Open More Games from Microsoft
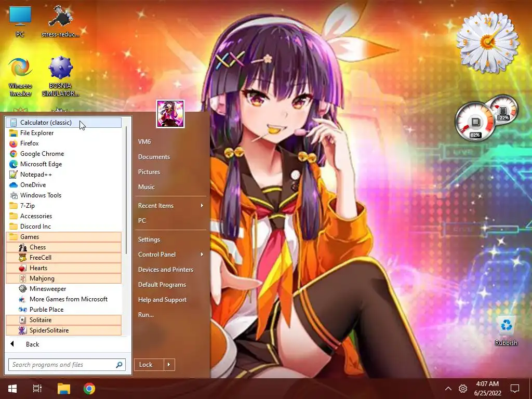532x399 pixels. [x=63, y=299]
